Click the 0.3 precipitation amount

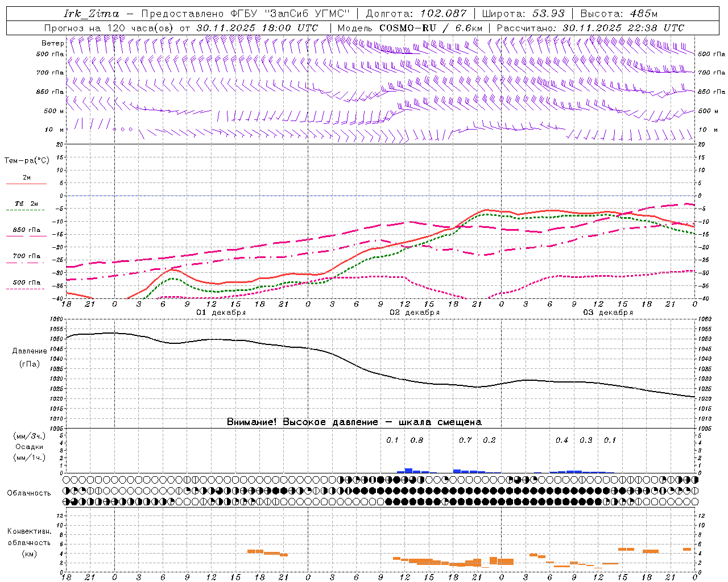tap(586, 440)
